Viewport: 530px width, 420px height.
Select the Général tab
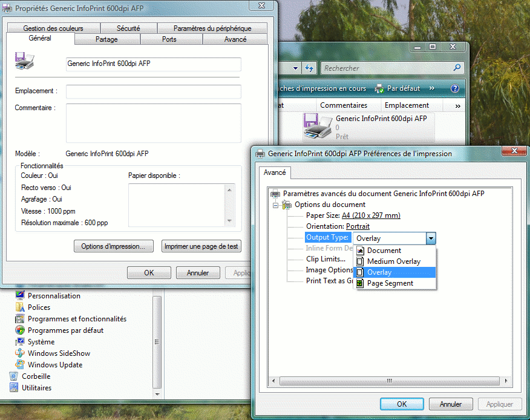pos(40,38)
